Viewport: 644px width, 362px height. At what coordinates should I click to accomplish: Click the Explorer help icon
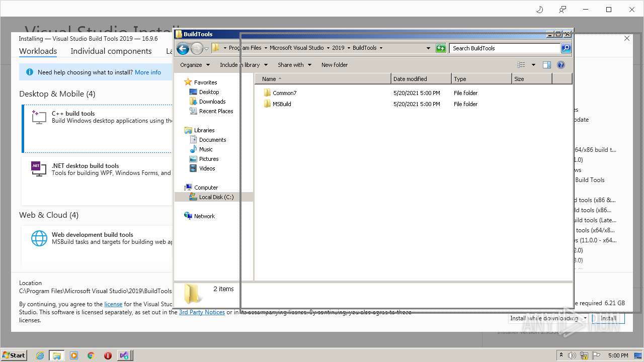click(x=561, y=65)
